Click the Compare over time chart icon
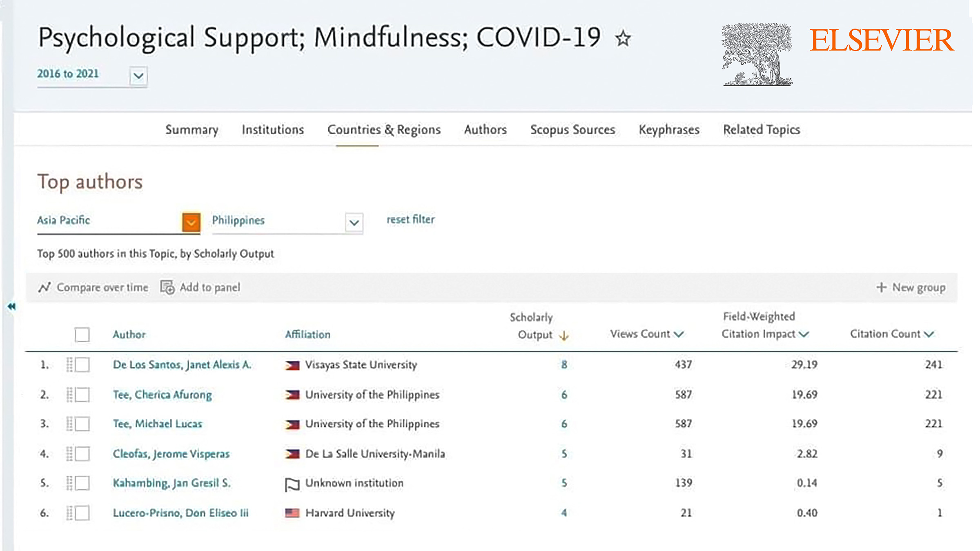This screenshot has height=551, width=980. [x=44, y=287]
